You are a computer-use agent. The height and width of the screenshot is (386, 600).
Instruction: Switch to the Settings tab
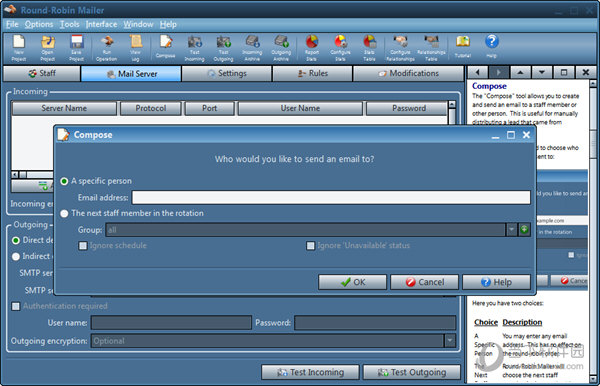[227, 73]
